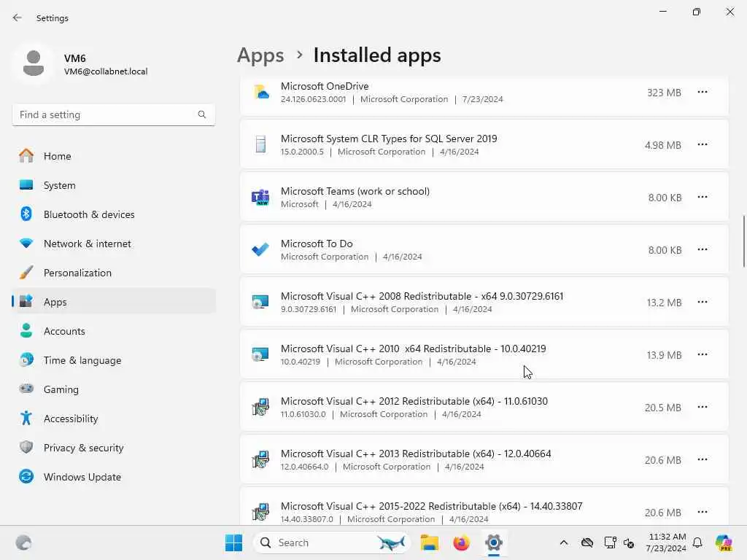
Task: Click the taskbar Search box
Action: (332, 542)
